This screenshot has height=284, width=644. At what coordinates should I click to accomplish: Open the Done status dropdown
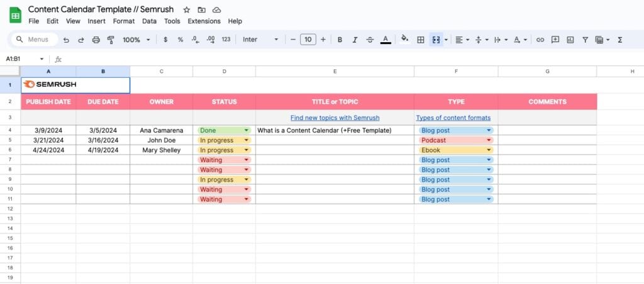(x=225, y=131)
